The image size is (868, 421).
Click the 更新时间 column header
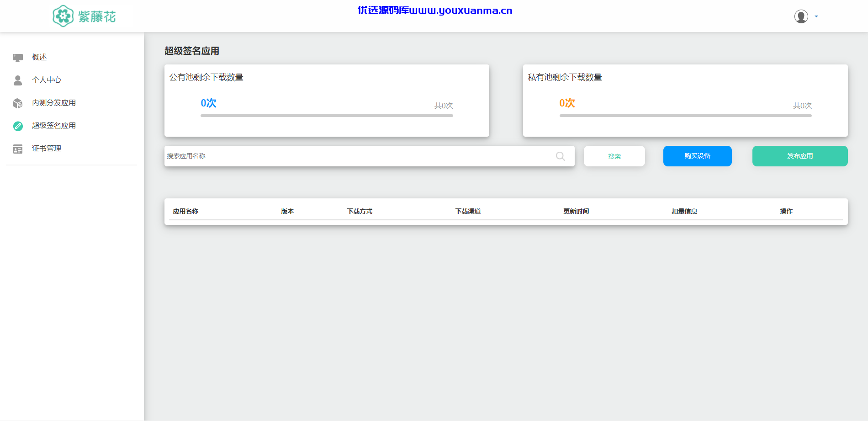point(576,211)
